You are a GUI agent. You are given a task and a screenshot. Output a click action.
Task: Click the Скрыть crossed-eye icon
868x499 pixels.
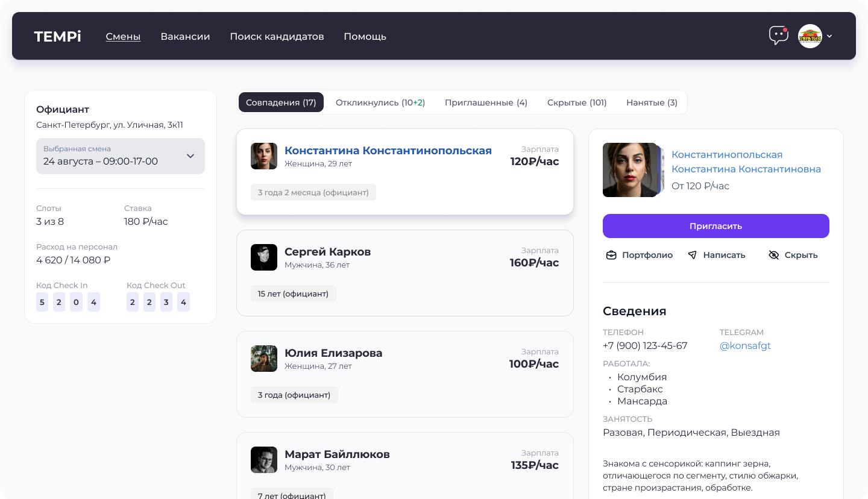coord(774,255)
